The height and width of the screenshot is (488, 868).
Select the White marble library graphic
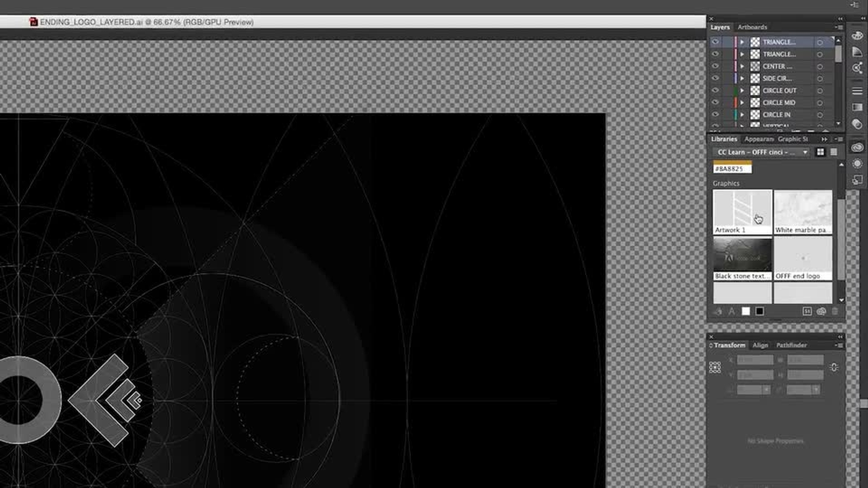click(803, 212)
